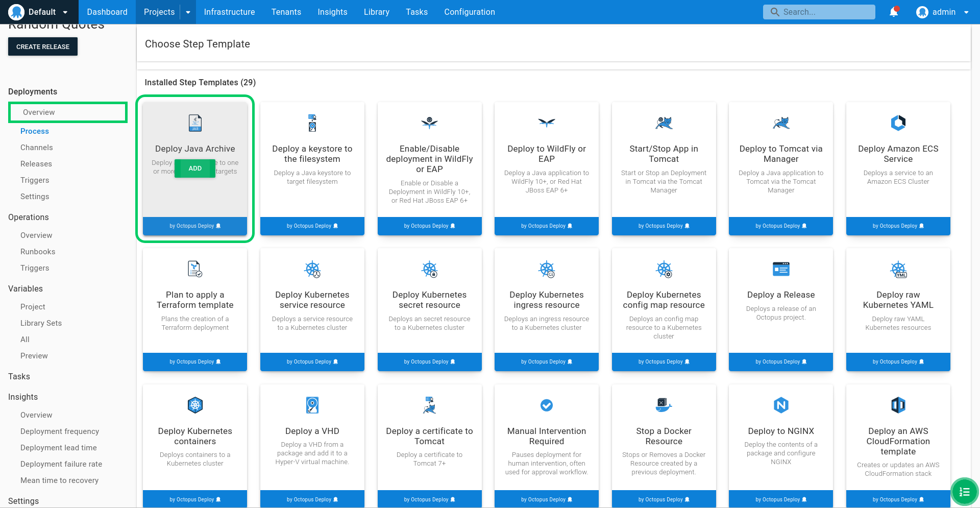Screen dimensions: 980x508
Task: Add the Deploy Java Archive step
Action: tap(195, 168)
